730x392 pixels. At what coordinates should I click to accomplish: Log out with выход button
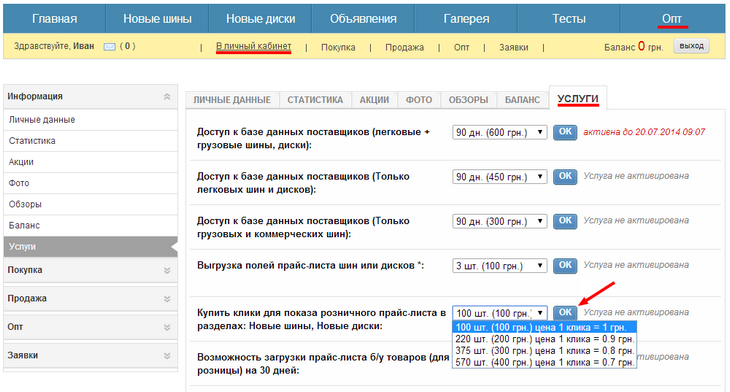pos(691,46)
